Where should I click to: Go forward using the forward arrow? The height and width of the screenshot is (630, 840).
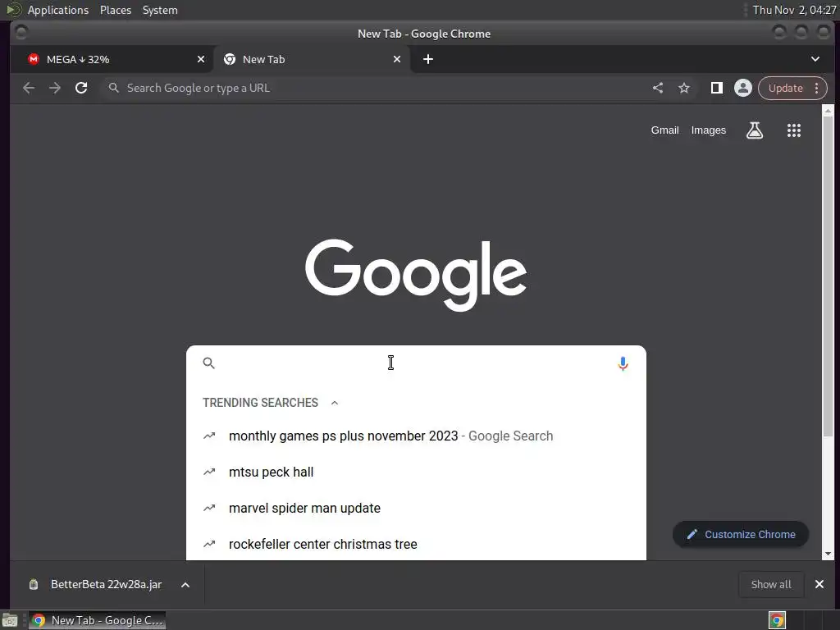(x=55, y=88)
